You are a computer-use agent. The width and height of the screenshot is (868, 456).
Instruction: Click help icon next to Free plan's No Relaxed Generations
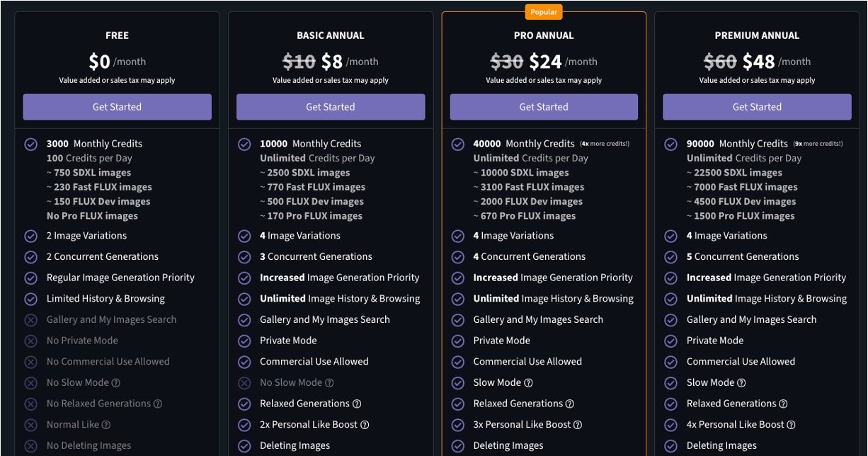click(x=158, y=404)
